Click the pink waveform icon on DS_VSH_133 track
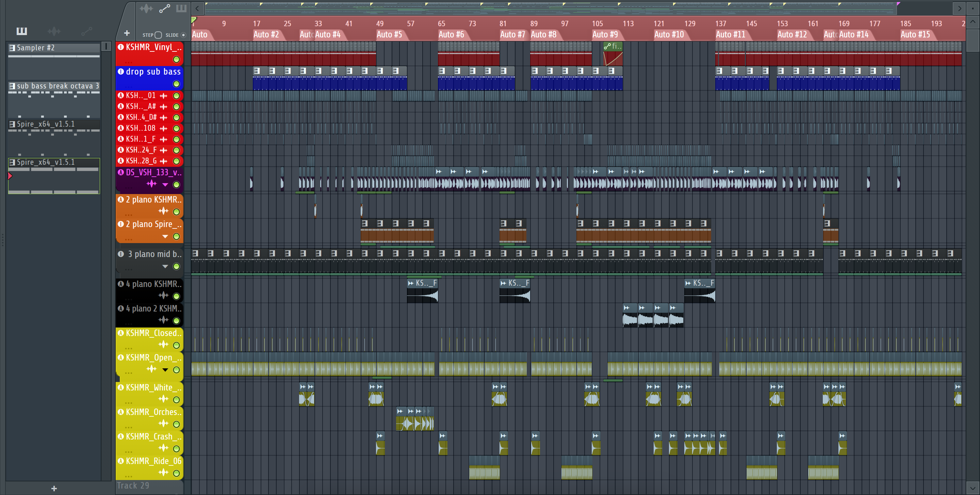 tap(152, 184)
